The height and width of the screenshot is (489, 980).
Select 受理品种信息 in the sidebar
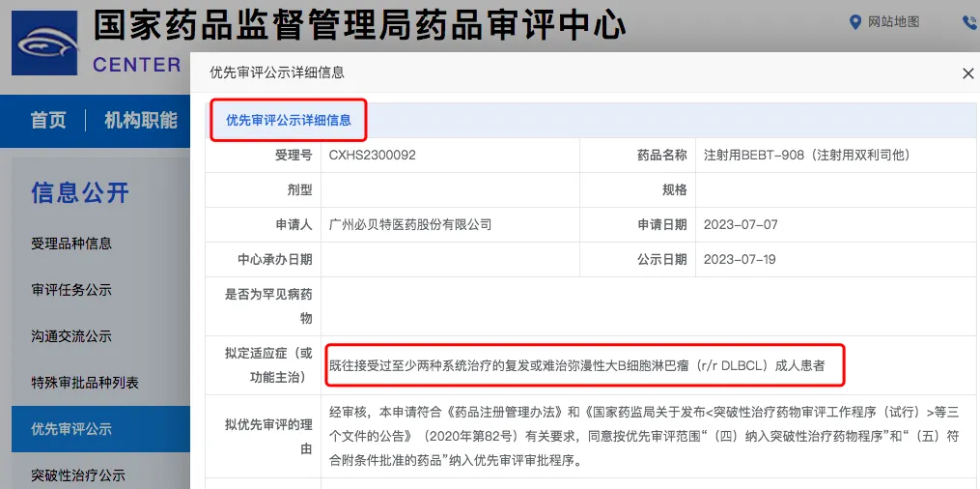pos(71,244)
